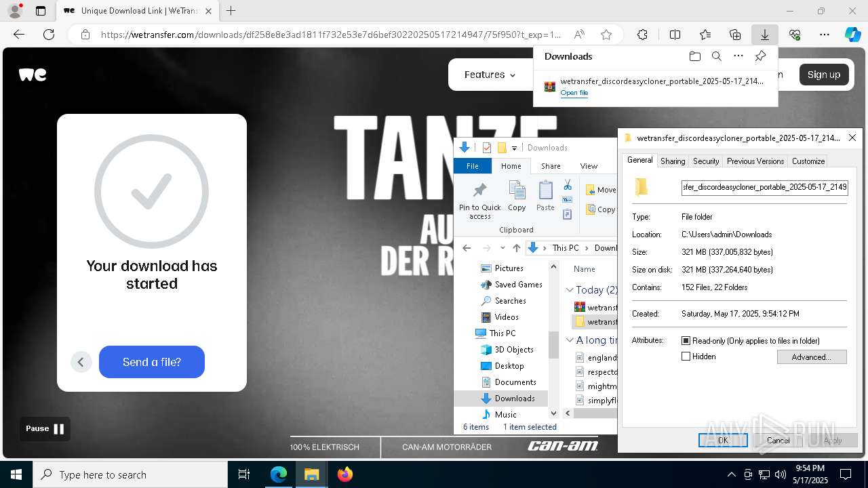
Task: Click the browser address bar
Action: pyautogui.click(x=330, y=35)
